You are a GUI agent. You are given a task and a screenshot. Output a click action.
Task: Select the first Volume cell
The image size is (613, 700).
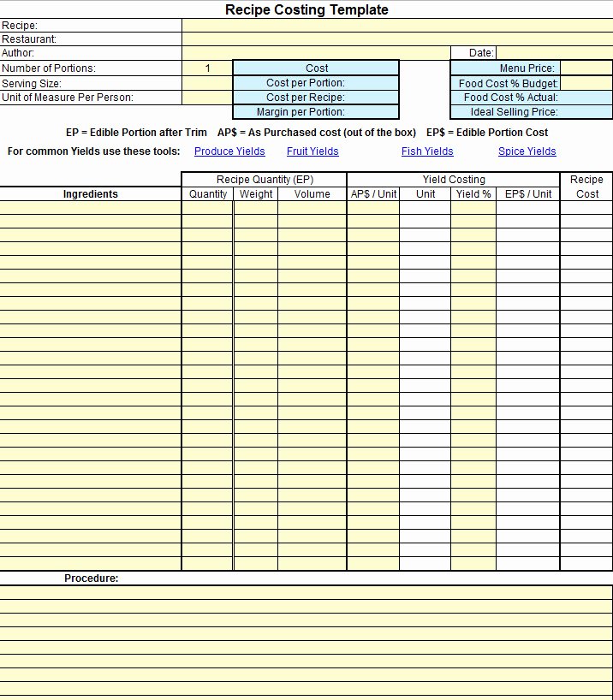point(312,208)
